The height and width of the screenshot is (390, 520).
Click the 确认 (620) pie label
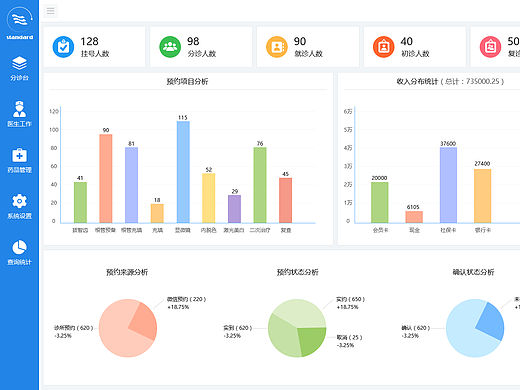point(415,328)
